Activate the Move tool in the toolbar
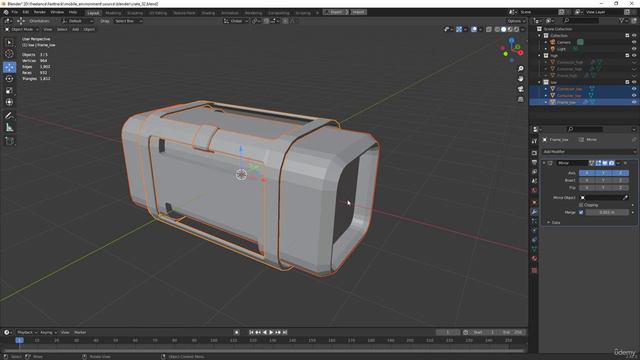The width and height of the screenshot is (640, 360). [9, 67]
